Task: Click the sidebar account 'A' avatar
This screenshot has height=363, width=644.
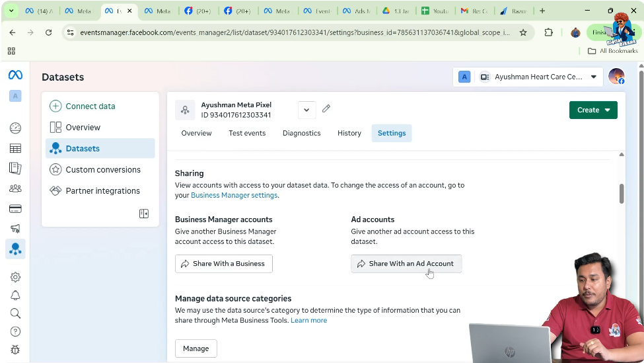Action: click(15, 96)
